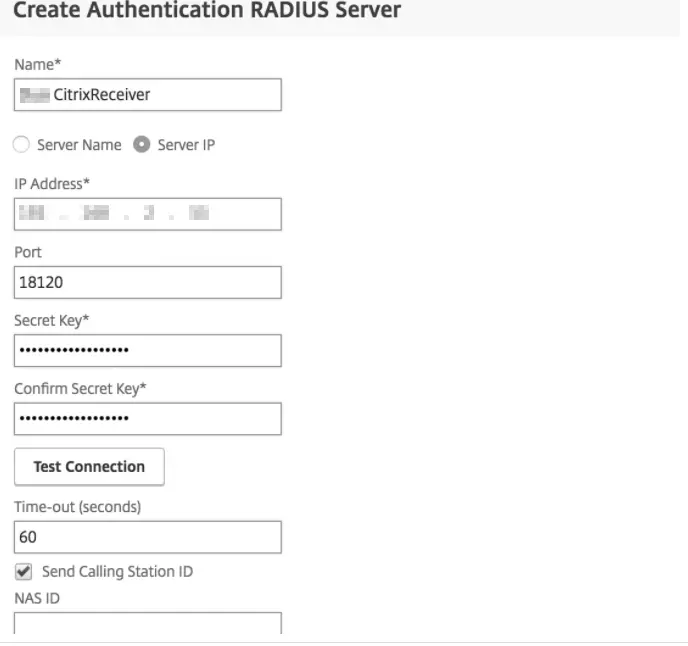This screenshot has height=646, width=688.
Task: Click the last octet of IP Address
Action: coord(199,214)
